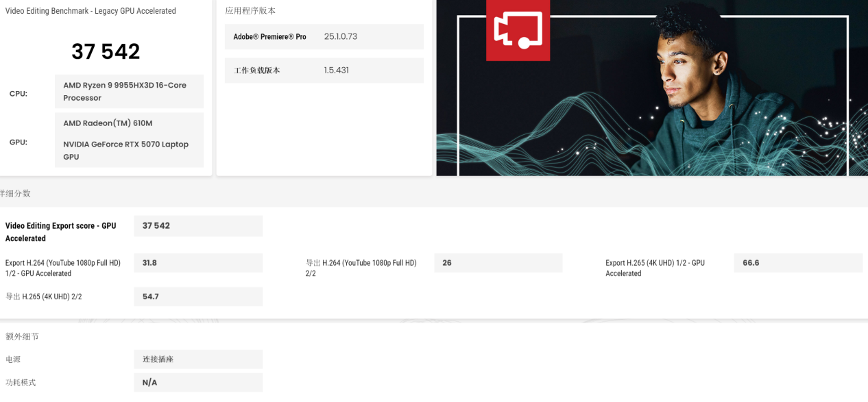Click the red video benchmark icon
The height and width of the screenshot is (402, 868).
pos(518,30)
